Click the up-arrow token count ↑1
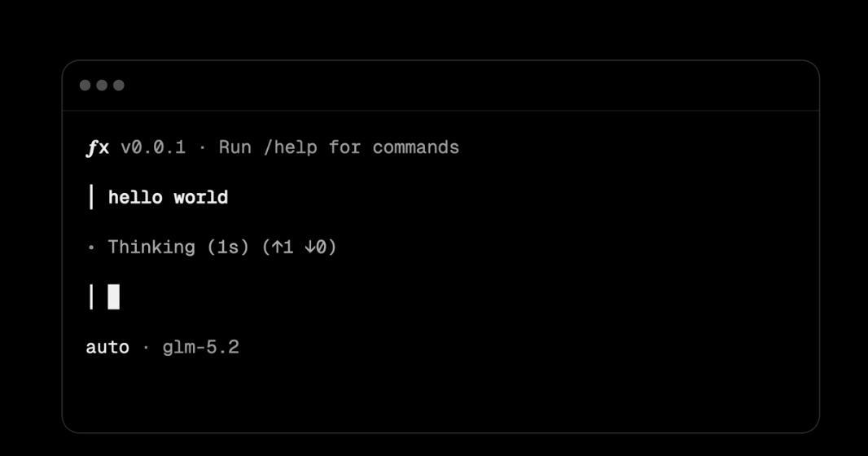Image resolution: width=868 pixels, height=456 pixels. coord(283,247)
